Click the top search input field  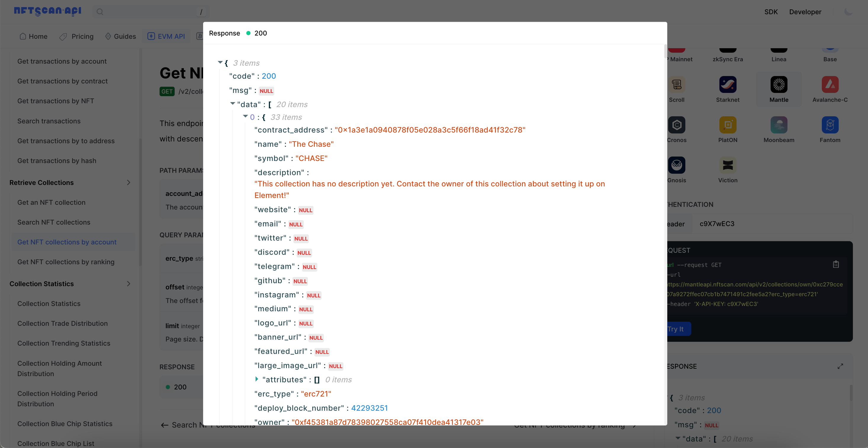point(151,12)
